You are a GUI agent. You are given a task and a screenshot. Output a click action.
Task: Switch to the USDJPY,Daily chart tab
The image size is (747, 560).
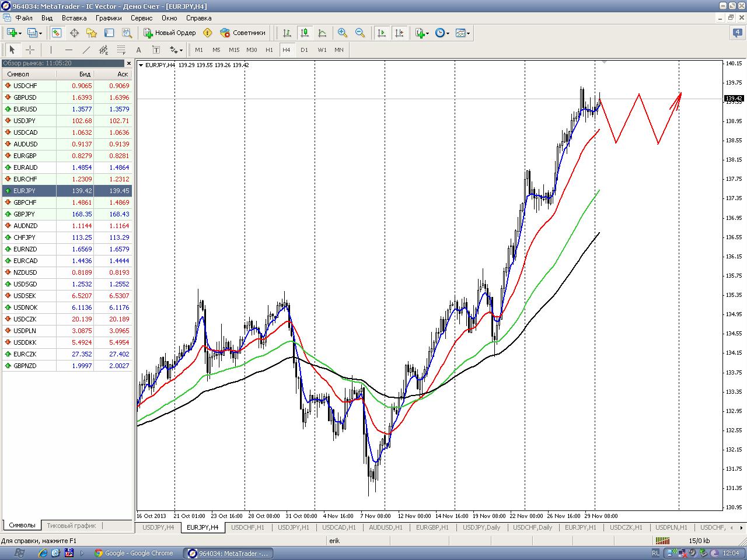click(481, 527)
